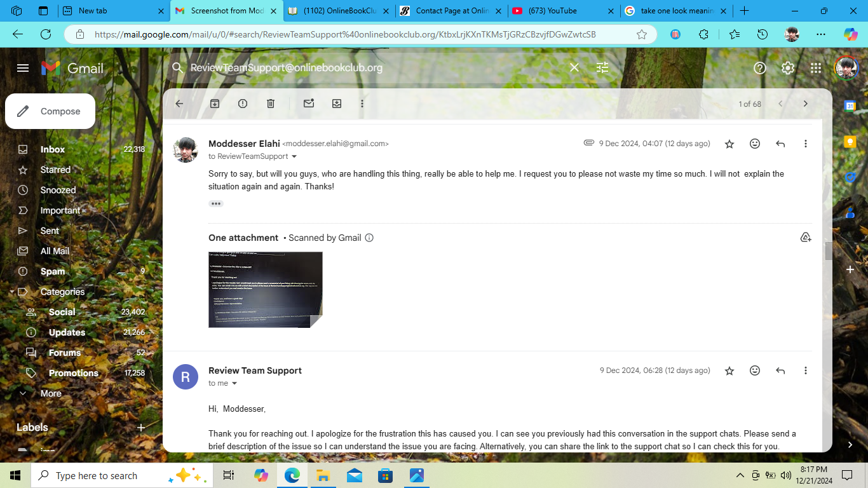Viewport: 868px width, 488px height.
Task: Switch to Contact Page browser tab
Action: click(451, 11)
